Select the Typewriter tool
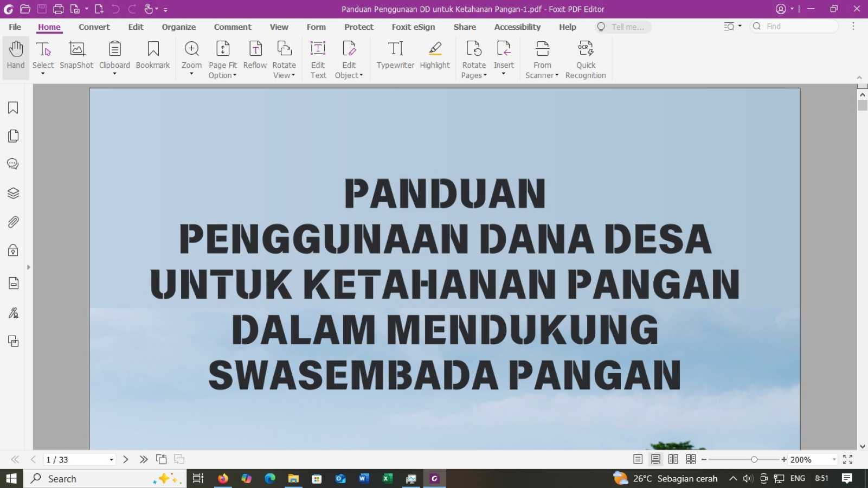868x488 pixels. coord(395,55)
